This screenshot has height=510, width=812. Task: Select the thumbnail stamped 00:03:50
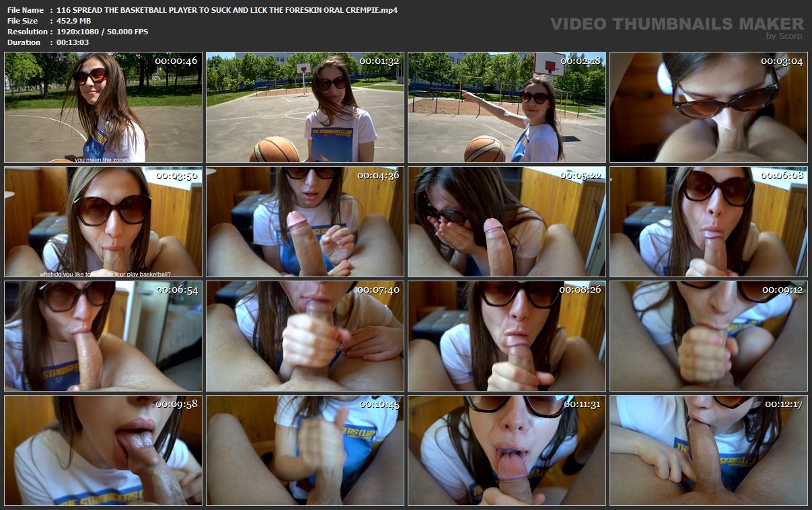[x=104, y=222]
